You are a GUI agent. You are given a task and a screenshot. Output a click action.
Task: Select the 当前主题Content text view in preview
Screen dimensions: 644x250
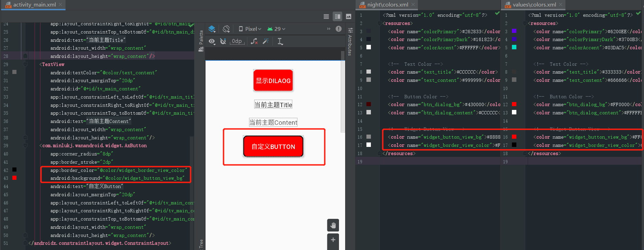[273, 123]
